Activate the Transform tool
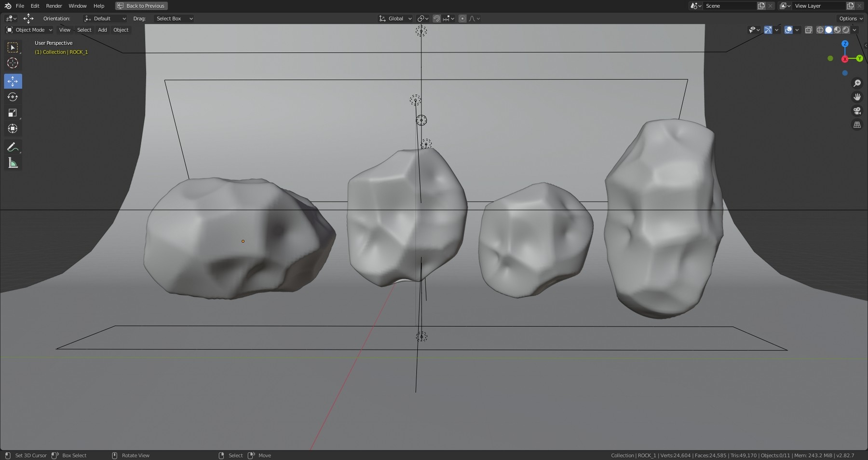The width and height of the screenshot is (868, 460). click(13, 128)
